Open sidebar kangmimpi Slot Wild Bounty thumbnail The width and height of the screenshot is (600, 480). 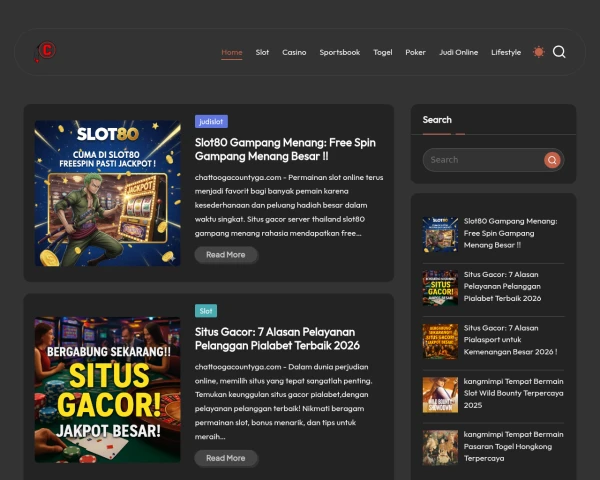[x=440, y=394]
